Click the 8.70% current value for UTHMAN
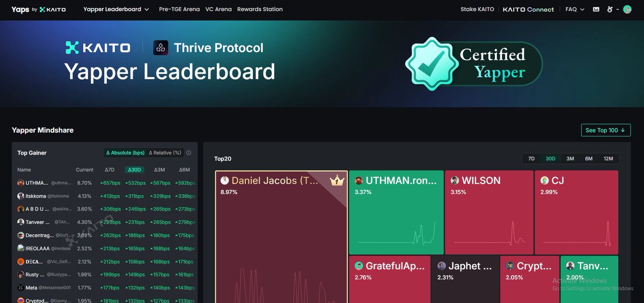Image resolution: width=644 pixels, height=303 pixels. coord(84,183)
